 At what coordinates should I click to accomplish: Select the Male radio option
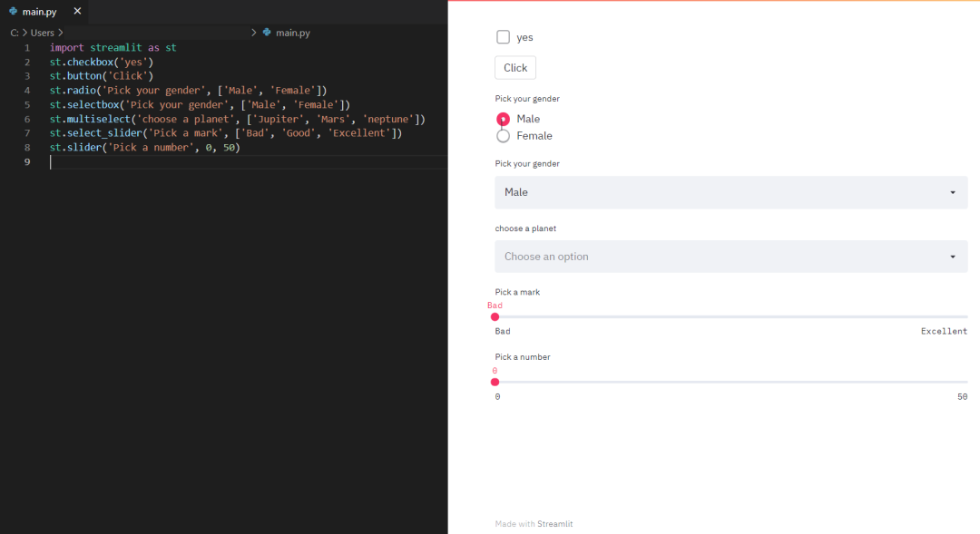(x=503, y=119)
